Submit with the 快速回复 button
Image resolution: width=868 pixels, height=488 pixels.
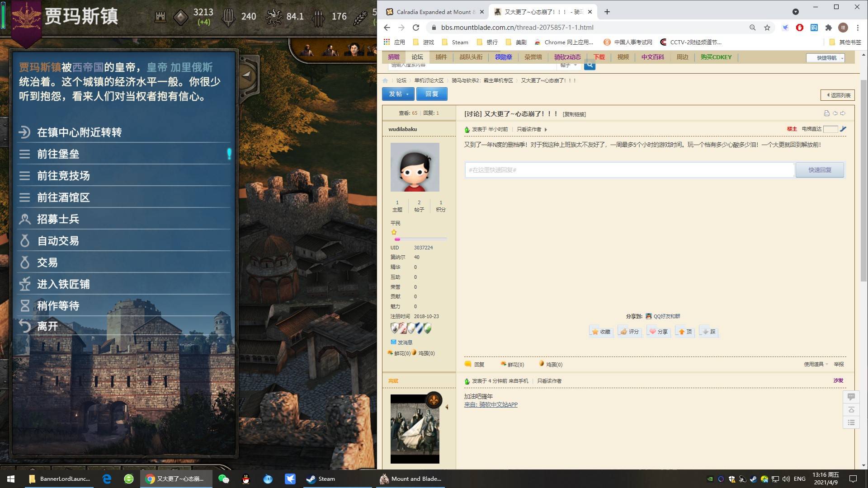point(820,170)
